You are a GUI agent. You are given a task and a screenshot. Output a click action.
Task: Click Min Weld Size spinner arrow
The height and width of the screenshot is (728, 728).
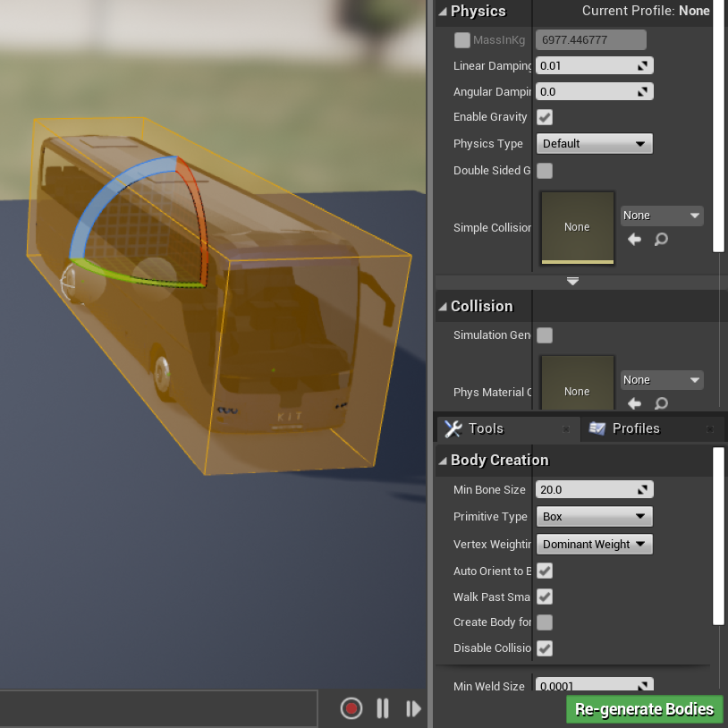coord(642,686)
